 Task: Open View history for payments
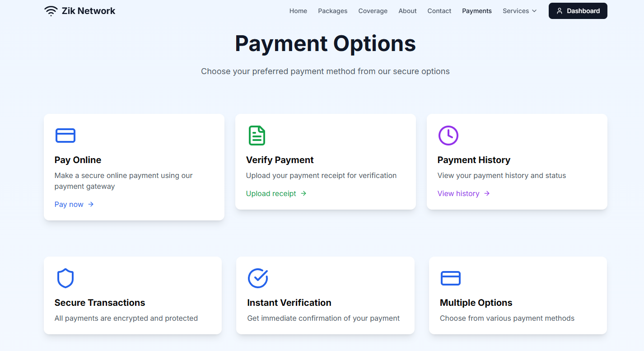pos(458,193)
